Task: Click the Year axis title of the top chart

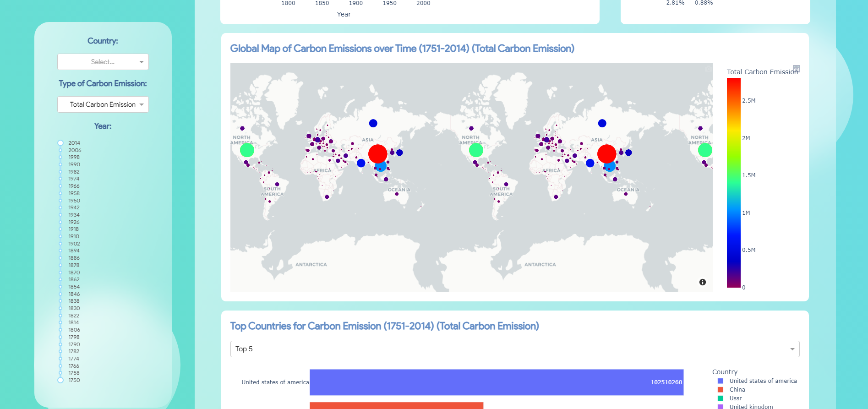Action: [x=344, y=14]
